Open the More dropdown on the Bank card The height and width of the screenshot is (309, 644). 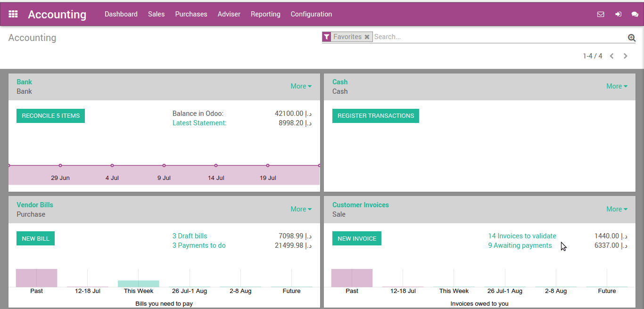pyautogui.click(x=301, y=86)
